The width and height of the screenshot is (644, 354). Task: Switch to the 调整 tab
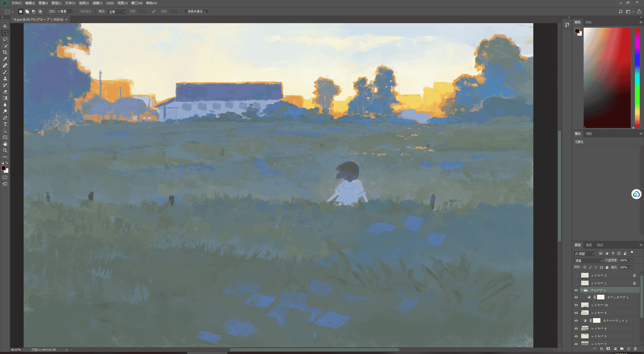(589, 134)
